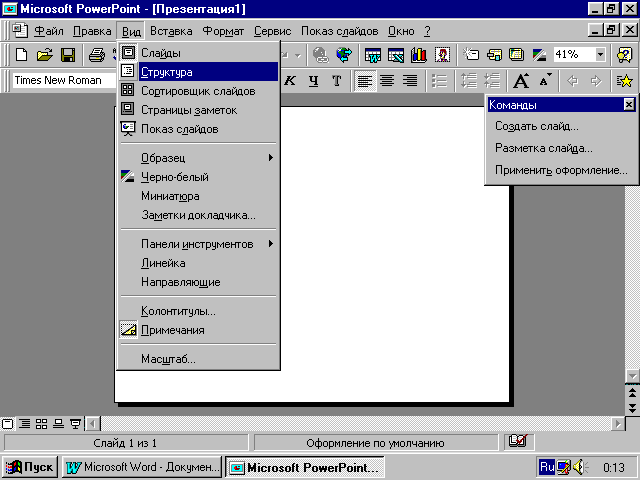This screenshot has height=480, width=640.
Task: Increase font size with large A icon
Action: point(521,81)
